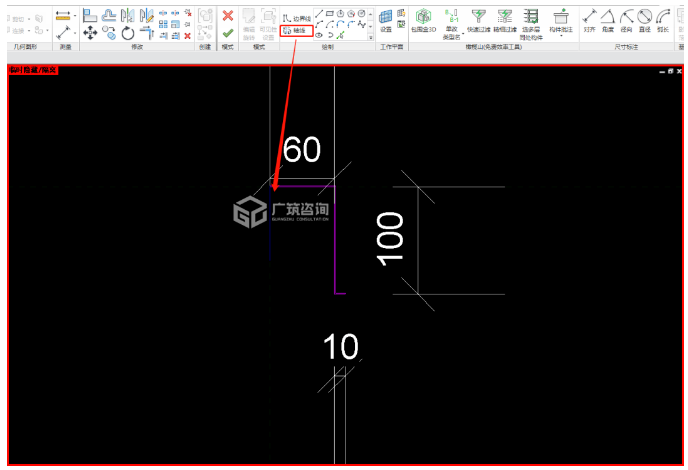Viewport: 688px width, 470px height.
Task: Select the Line draw tool
Action: 319,14
